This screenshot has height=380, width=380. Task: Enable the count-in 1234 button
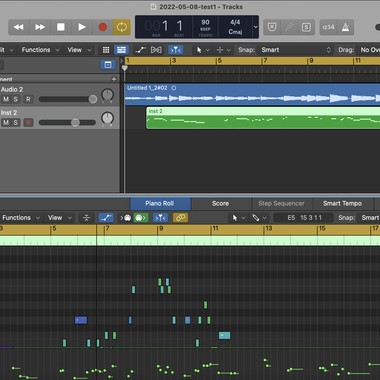coord(328,27)
